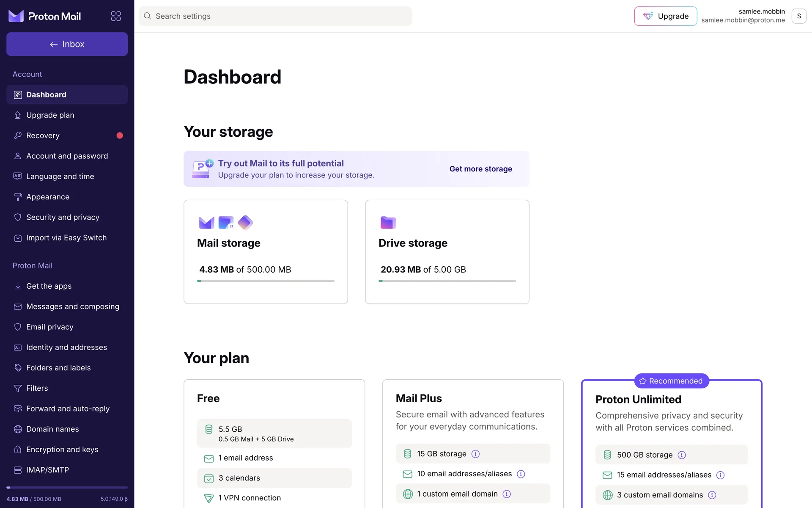Screen dimensions: 812x508
Task: Return to Inbox
Action: 67,44
